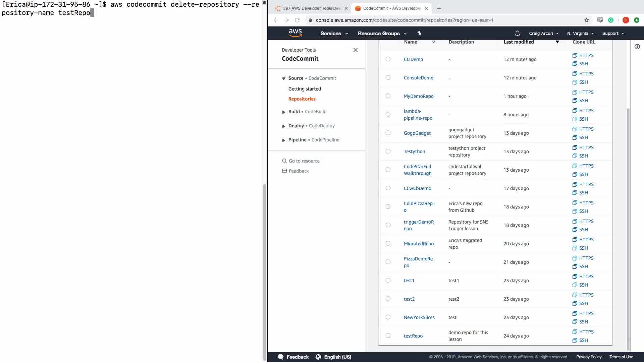Open the lambda-pipeline-repo repository link
This screenshot has height=362, width=644.
click(418, 115)
